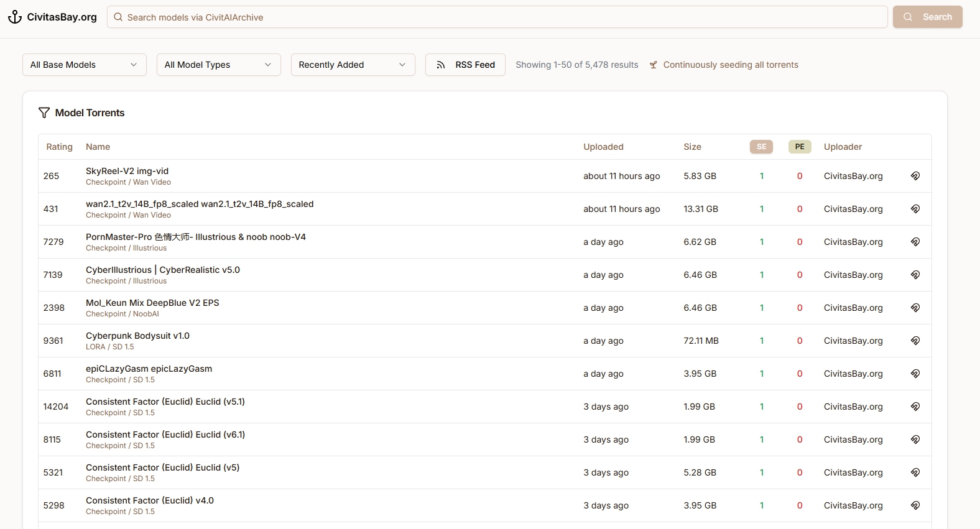Open the All Model Types dropdown
The image size is (980, 529).
point(219,65)
